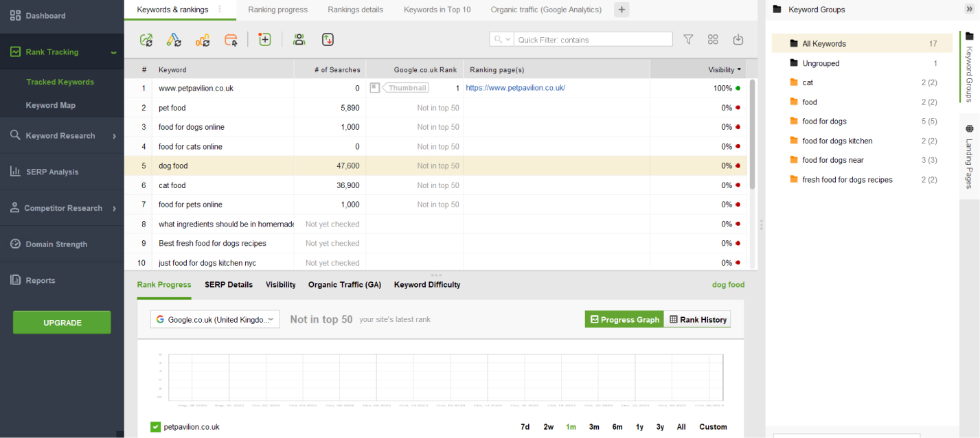Click the Landing Pages globe icon
The image size is (980, 438).
coord(970,129)
